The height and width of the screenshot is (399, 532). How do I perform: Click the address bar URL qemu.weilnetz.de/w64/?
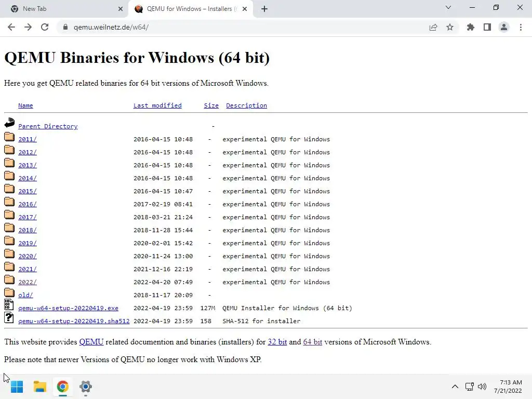111,27
